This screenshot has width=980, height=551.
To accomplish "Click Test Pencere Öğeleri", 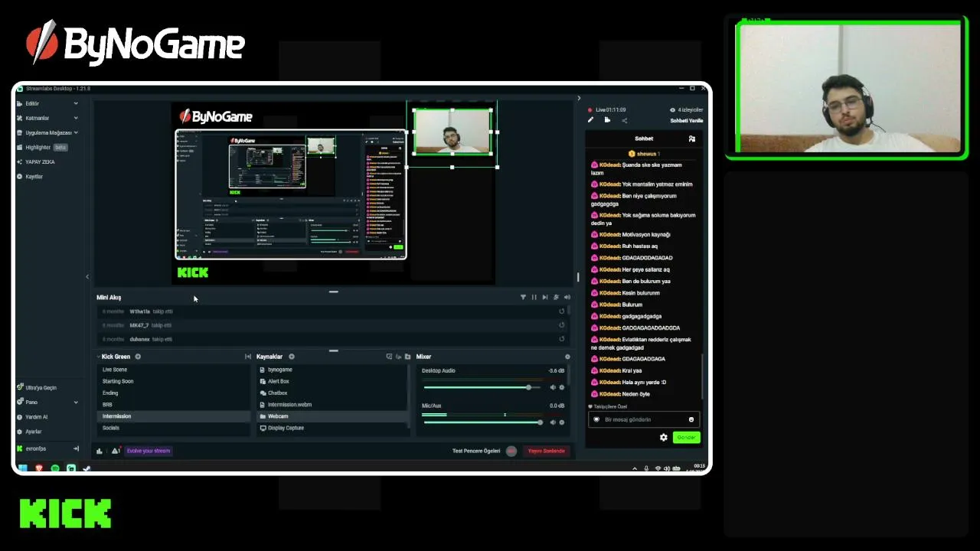I will [476, 451].
